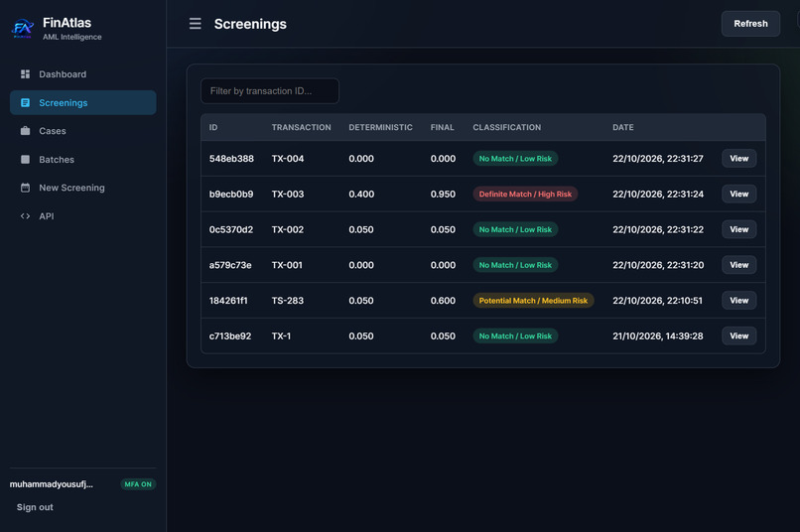Start a New Screening
This screenshot has height=532, width=800.
point(83,188)
